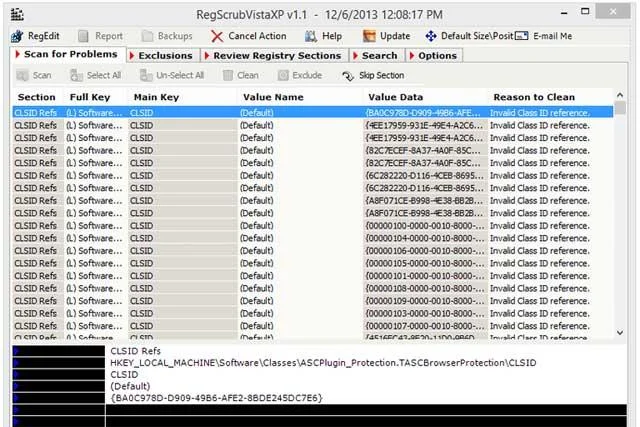Click the results list scroll down arrow

coord(620,333)
